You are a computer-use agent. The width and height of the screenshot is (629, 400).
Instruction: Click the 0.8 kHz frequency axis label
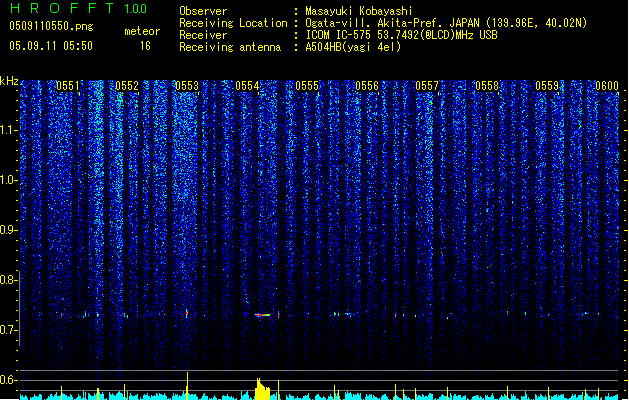[8, 280]
